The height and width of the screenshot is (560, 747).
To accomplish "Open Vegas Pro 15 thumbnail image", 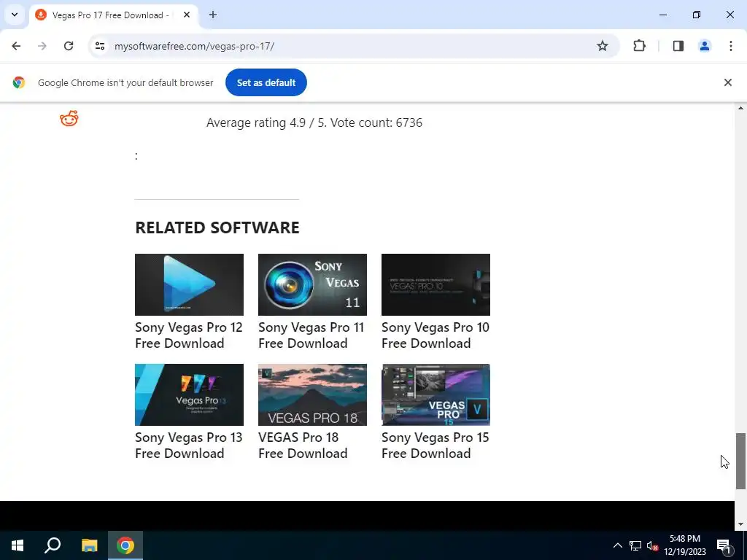I will point(436,394).
